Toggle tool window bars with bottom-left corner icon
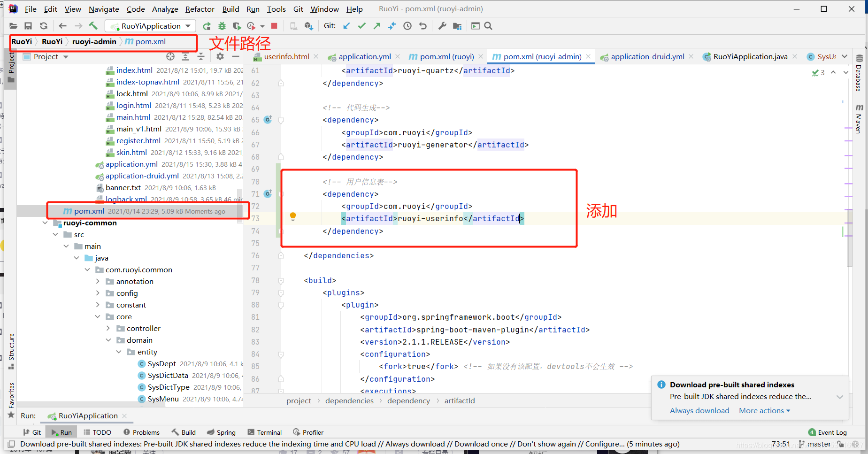Screen dimensions: 868x454 point(11,444)
